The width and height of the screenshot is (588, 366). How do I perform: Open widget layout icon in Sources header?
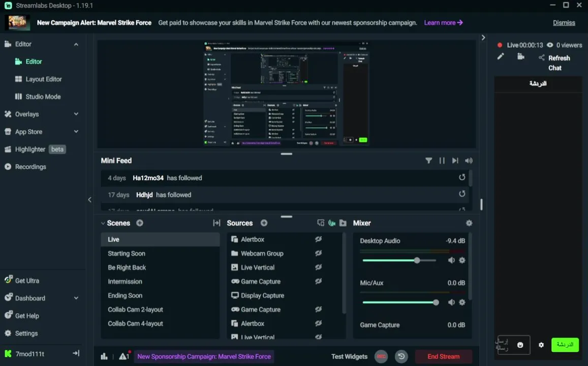tap(321, 223)
